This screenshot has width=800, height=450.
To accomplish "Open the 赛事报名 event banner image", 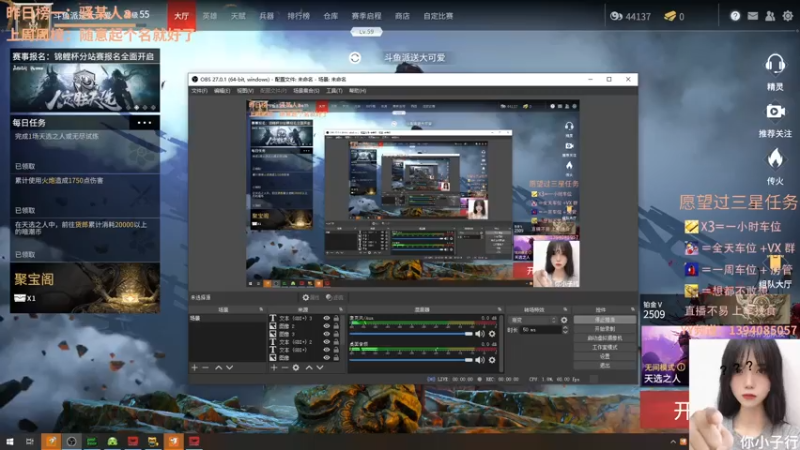I will (85, 87).
